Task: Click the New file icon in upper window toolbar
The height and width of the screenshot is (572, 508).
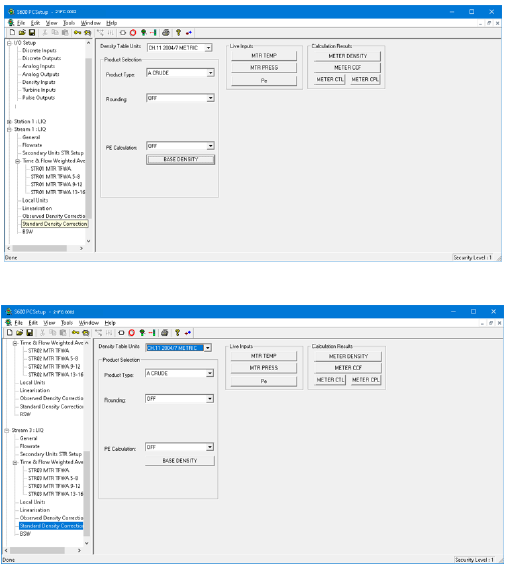Action: pyautogui.click(x=13, y=32)
